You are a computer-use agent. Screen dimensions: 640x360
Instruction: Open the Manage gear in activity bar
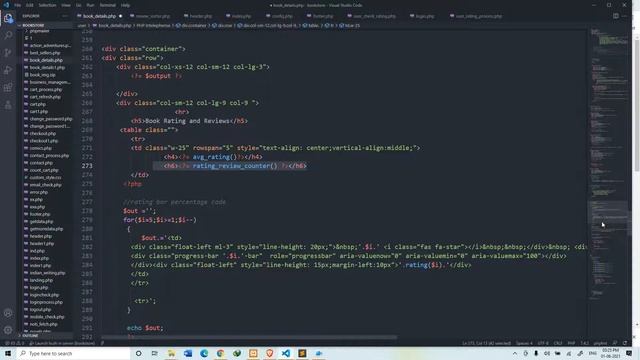pos(8,330)
